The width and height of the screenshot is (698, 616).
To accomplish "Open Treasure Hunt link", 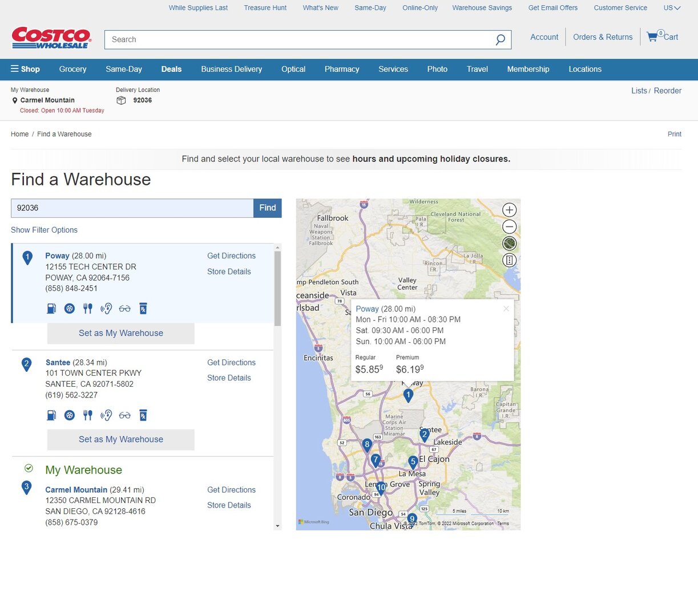I will pos(265,8).
